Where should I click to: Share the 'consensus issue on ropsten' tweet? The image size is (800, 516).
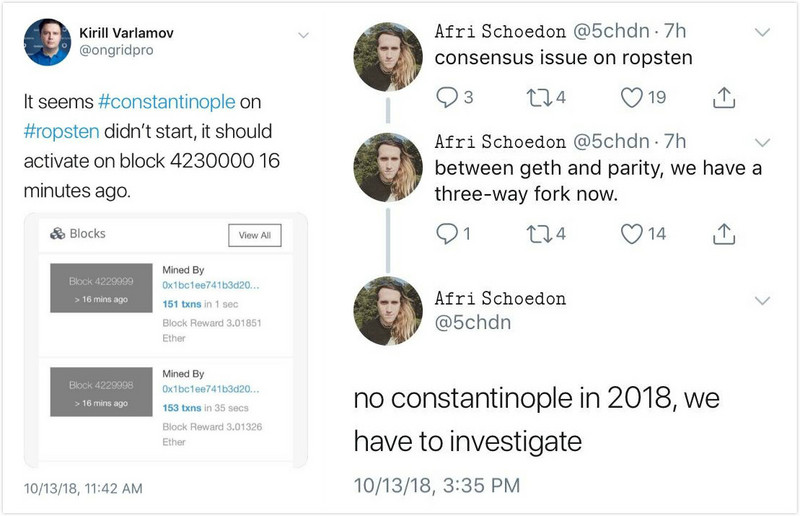[x=723, y=97]
